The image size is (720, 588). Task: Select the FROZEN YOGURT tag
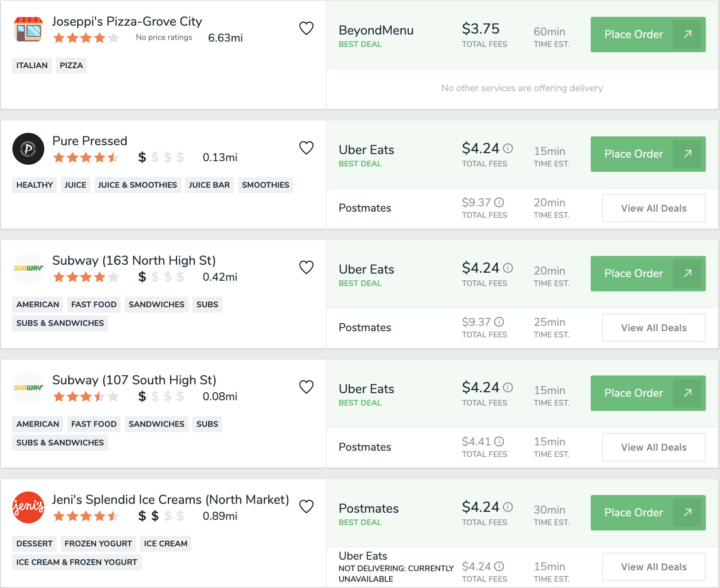(98, 544)
